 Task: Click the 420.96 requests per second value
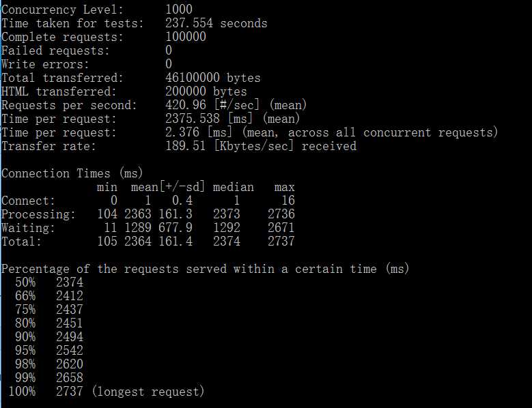coord(186,104)
